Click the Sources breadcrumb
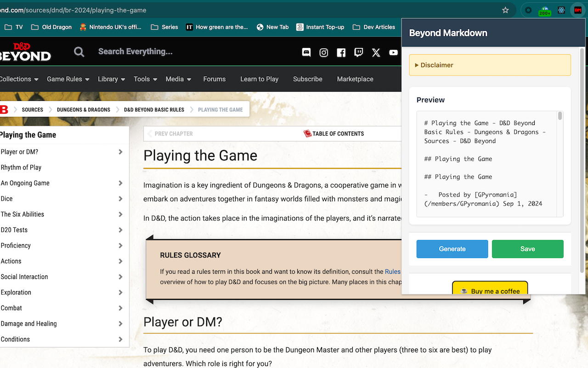The height and width of the screenshot is (368, 588). (x=33, y=109)
